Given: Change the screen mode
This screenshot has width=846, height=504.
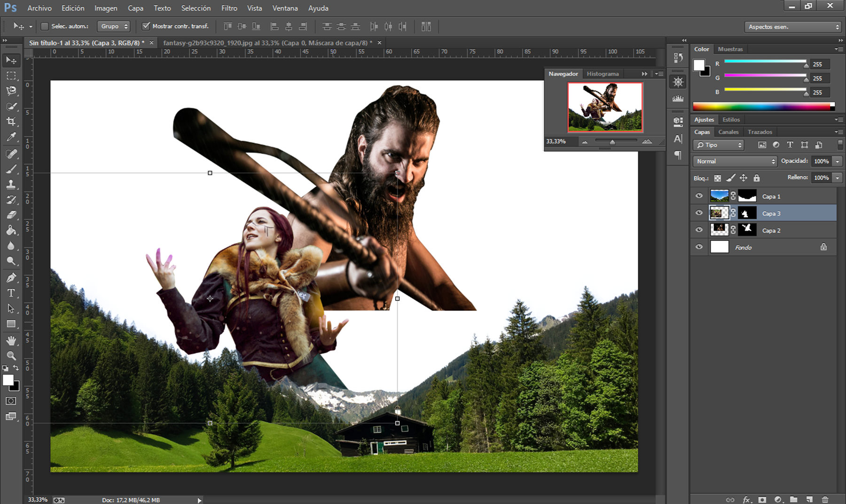Looking at the screenshot, I should (x=11, y=416).
